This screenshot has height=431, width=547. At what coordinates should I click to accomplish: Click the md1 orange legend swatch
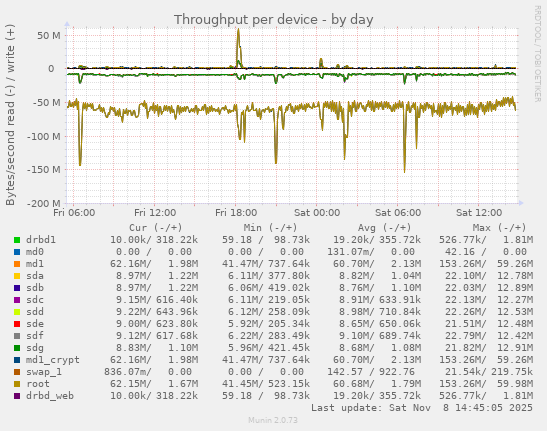[17, 264]
